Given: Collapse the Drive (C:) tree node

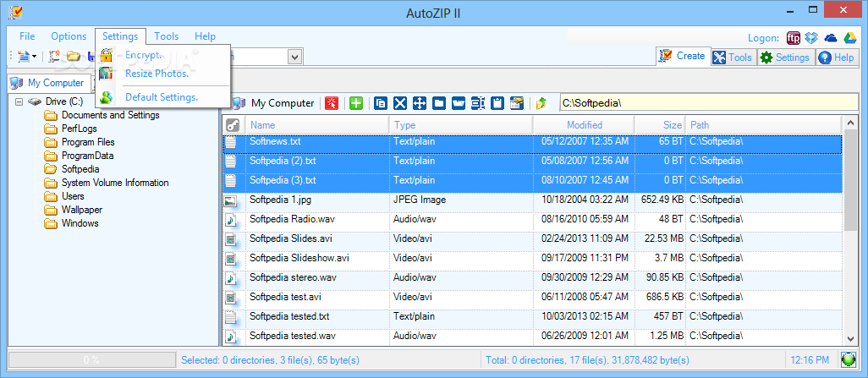Looking at the screenshot, I should pyautogui.click(x=19, y=101).
